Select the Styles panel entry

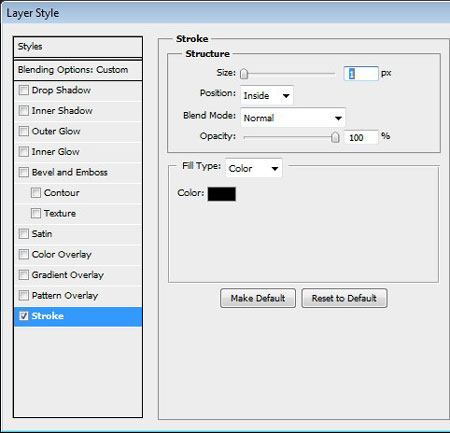(78, 47)
